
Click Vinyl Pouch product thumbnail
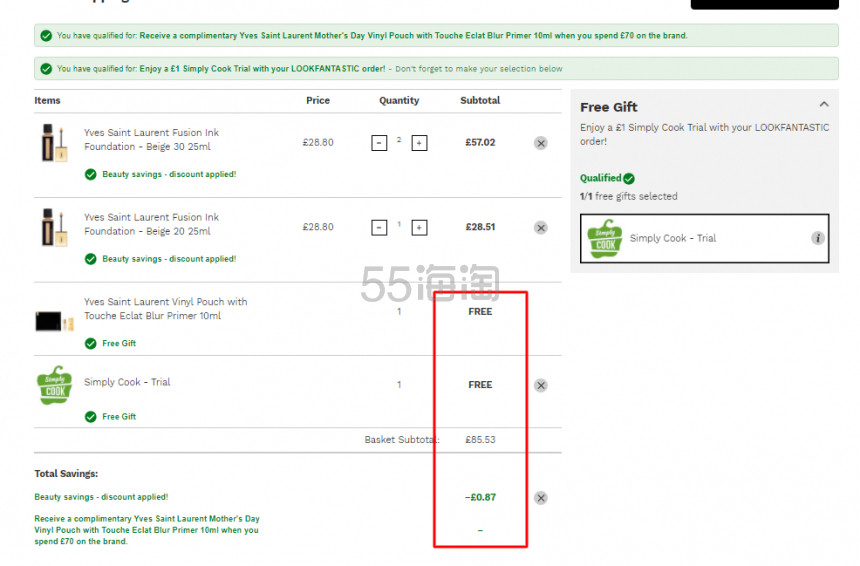(x=54, y=321)
